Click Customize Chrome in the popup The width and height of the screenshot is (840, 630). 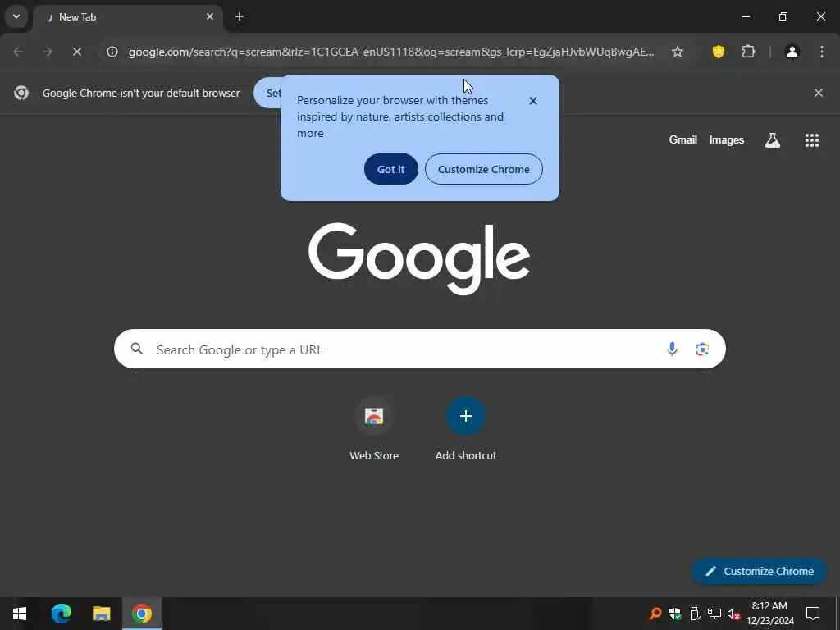pos(484,169)
